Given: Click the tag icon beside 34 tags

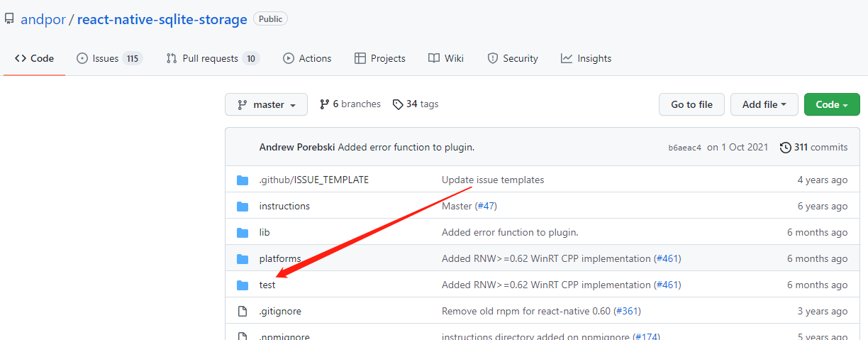Looking at the screenshot, I should [x=397, y=104].
